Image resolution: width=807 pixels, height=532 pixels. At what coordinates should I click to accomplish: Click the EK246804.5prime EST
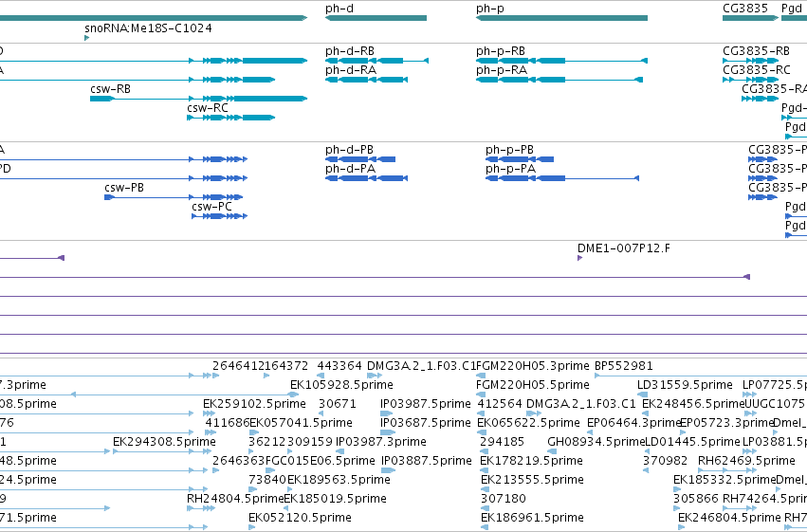[682, 527]
